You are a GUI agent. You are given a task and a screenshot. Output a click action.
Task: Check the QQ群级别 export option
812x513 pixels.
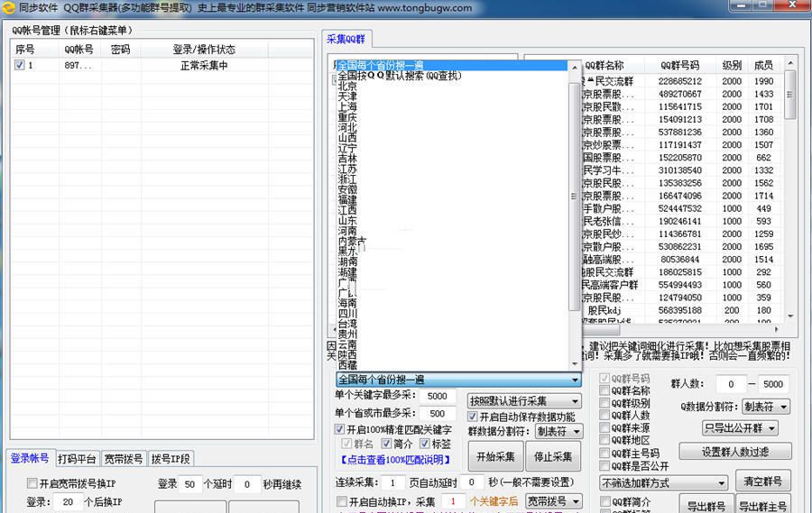604,403
